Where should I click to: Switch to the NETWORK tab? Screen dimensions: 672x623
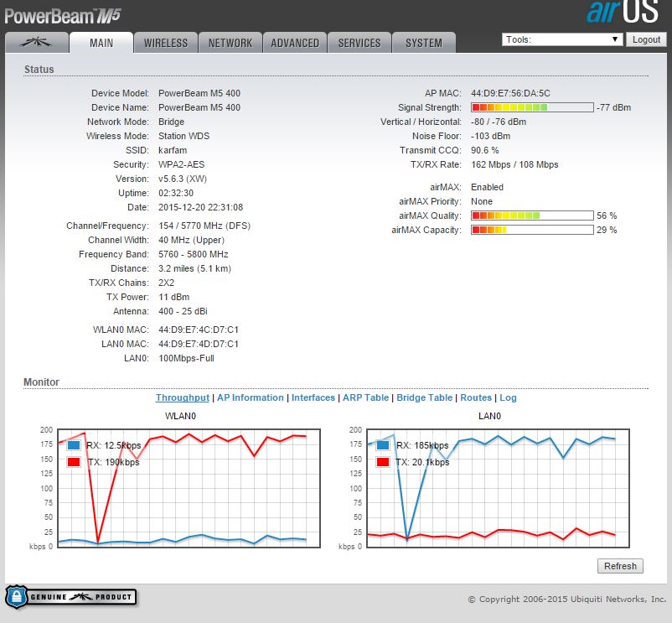click(x=230, y=43)
